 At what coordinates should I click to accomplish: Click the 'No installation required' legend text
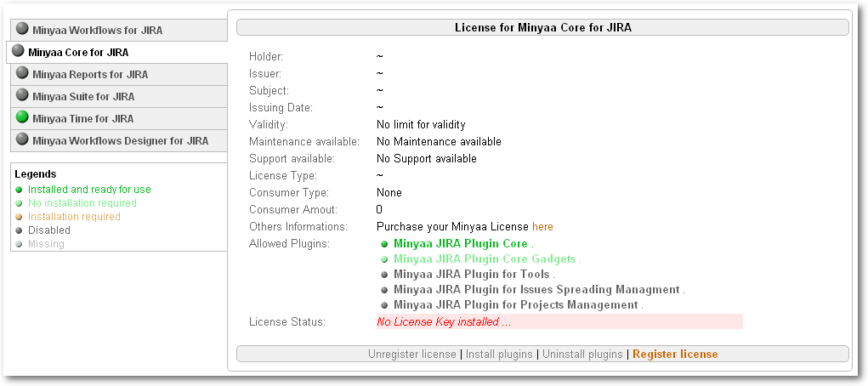pos(82,202)
